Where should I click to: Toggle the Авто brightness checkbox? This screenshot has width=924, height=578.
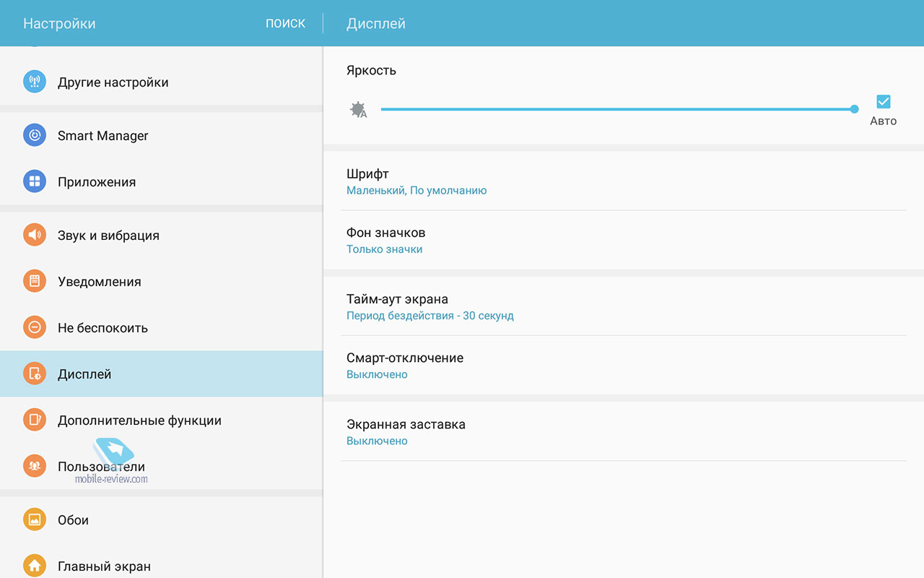pyautogui.click(x=883, y=102)
